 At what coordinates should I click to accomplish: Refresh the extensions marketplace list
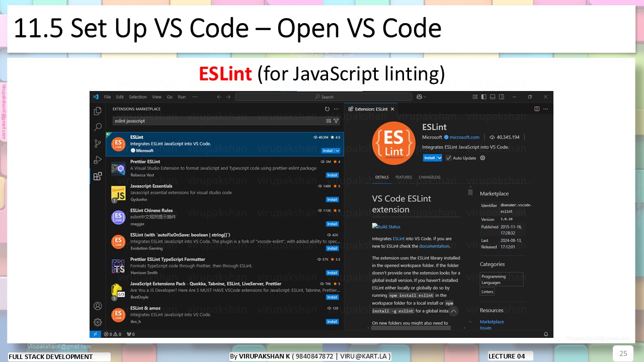pyautogui.click(x=327, y=109)
